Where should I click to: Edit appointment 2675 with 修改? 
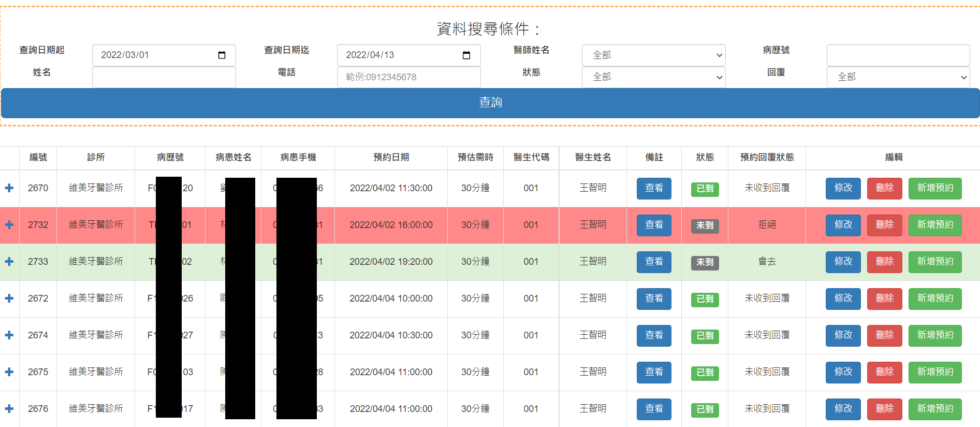(x=843, y=372)
